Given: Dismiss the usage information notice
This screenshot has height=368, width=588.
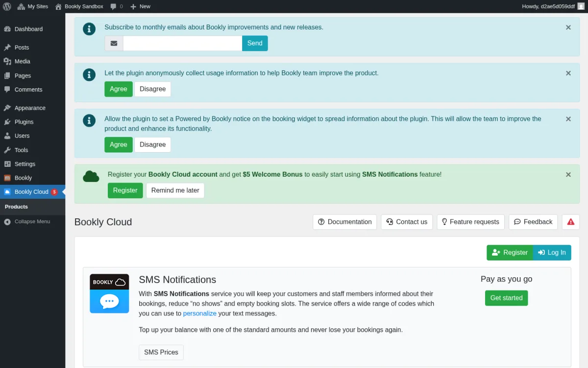Looking at the screenshot, I should pyautogui.click(x=568, y=73).
